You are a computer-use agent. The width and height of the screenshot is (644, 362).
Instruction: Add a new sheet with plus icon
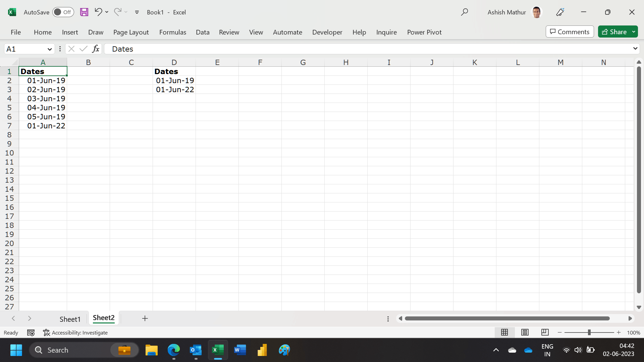(145, 318)
